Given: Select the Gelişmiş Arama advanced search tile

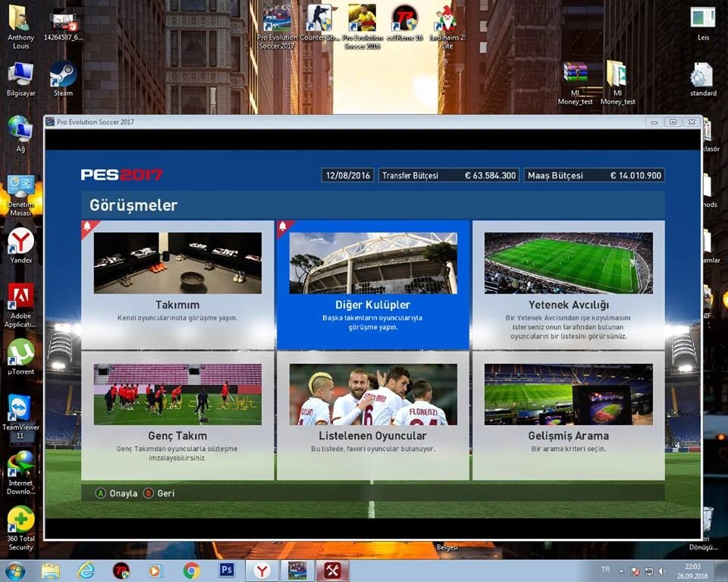Looking at the screenshot, I should pos(568,415).
